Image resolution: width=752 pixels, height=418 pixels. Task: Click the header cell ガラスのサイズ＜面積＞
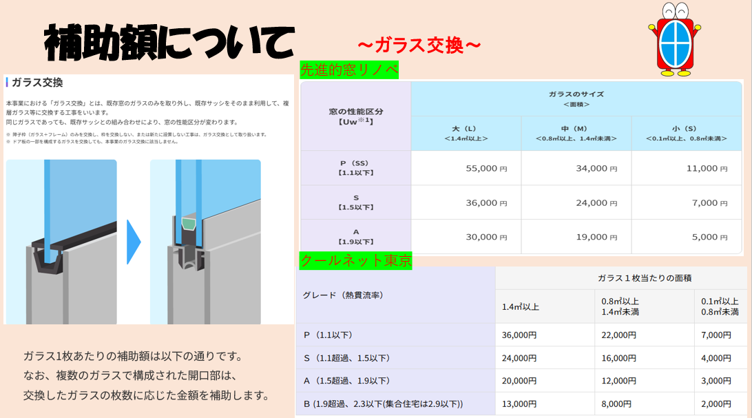click(x=576, y=99)
